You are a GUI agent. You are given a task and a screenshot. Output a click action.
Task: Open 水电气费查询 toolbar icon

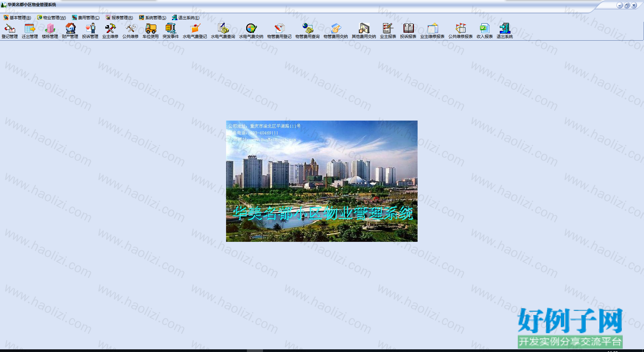tap(223, 31)
